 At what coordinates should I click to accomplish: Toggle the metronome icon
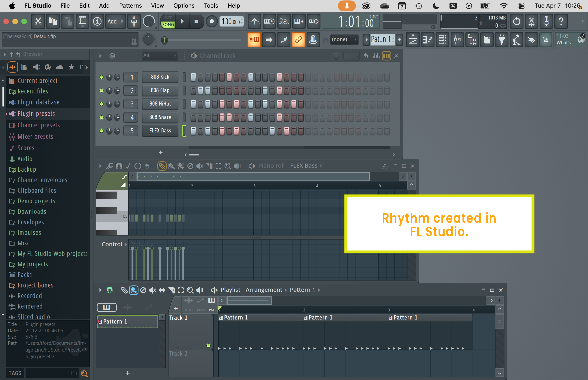pos(254,22)
